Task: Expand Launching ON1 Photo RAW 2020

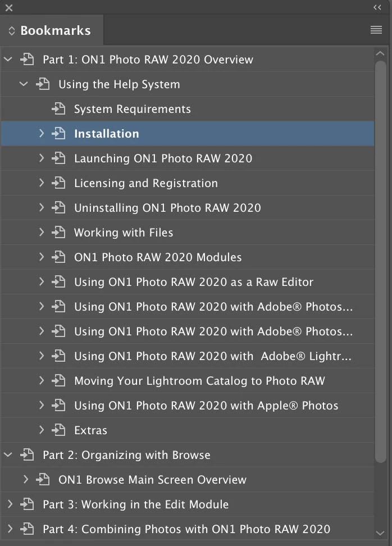Action: coord(42,158)
